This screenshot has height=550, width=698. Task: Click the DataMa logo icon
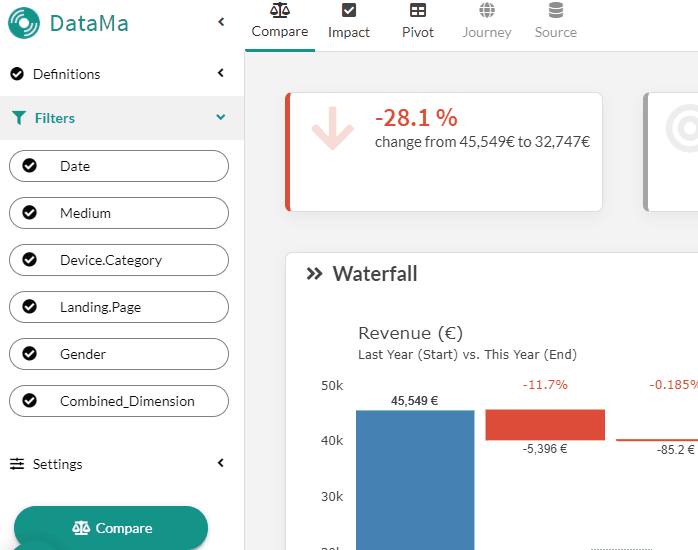24,23
